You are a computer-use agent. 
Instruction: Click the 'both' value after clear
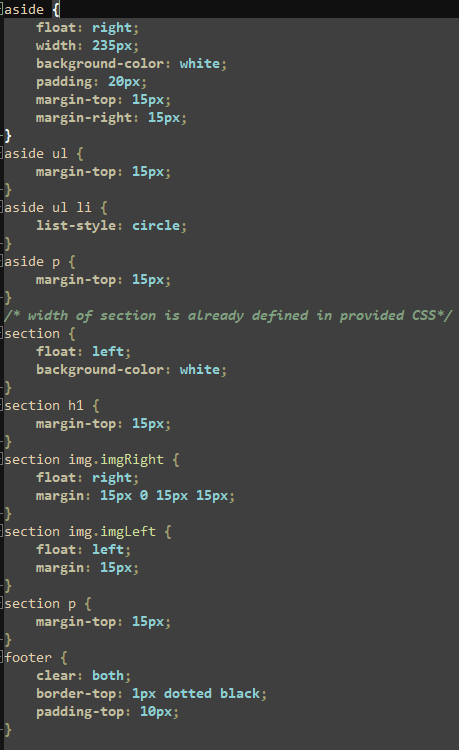[108, 675]
